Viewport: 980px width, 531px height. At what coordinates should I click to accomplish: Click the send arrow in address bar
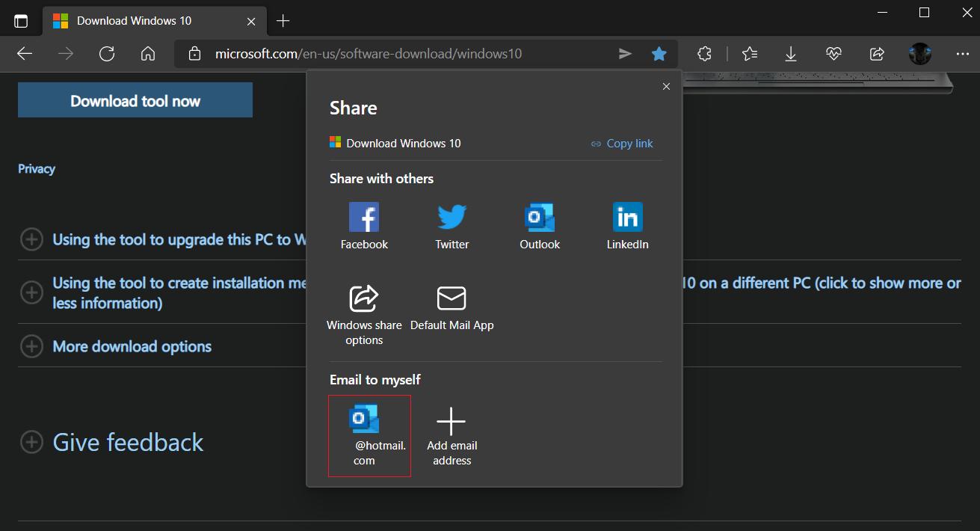click(x=625, y=54)
